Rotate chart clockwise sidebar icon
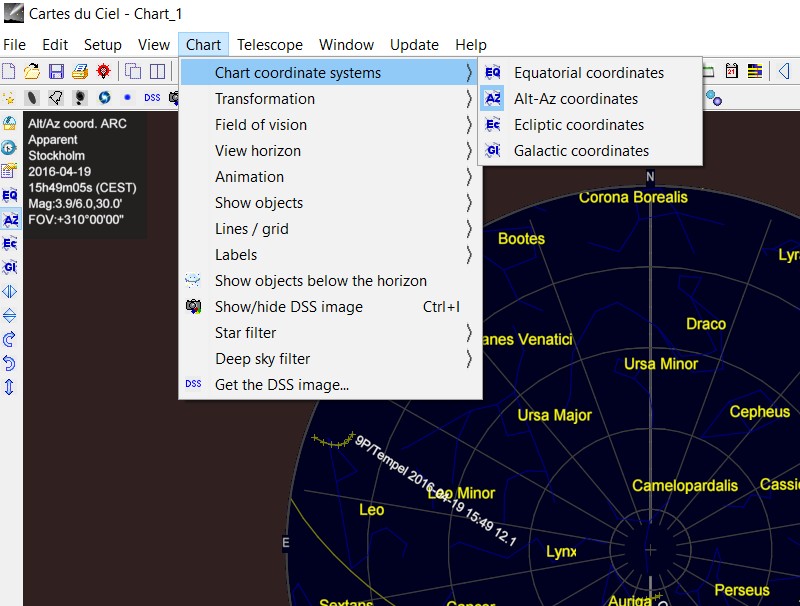The width and height of the screenshot is (800, 606). [x=10, y=339]
